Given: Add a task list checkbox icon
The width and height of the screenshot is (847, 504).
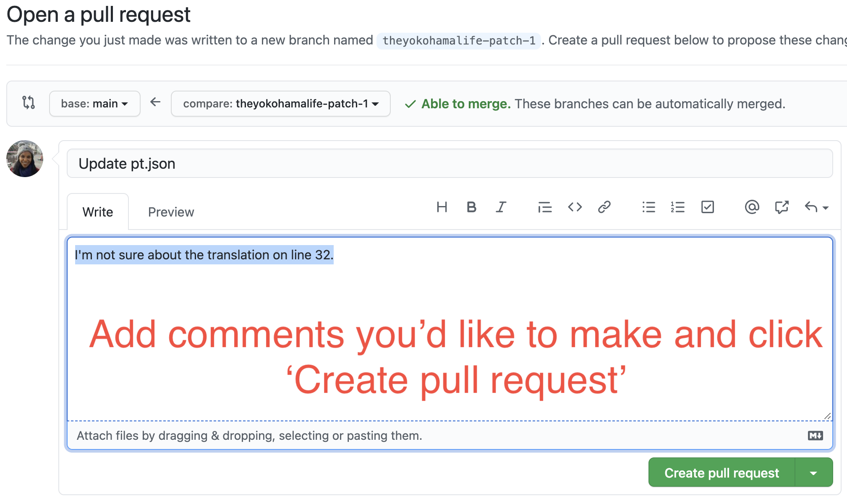Looking at the screenshot, I should point(708,207).
